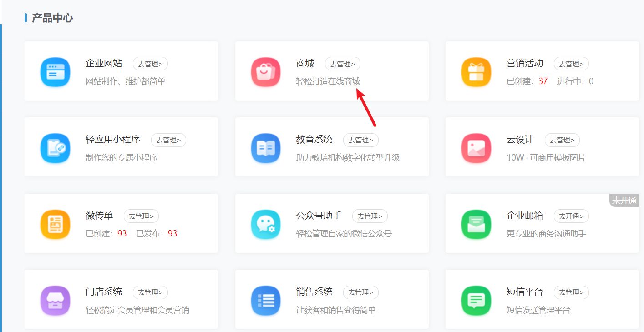The width and height of the screenshot is (644, 332).
Task: Click 去管理 next to 云设计
Action: (x=562, y=140)
